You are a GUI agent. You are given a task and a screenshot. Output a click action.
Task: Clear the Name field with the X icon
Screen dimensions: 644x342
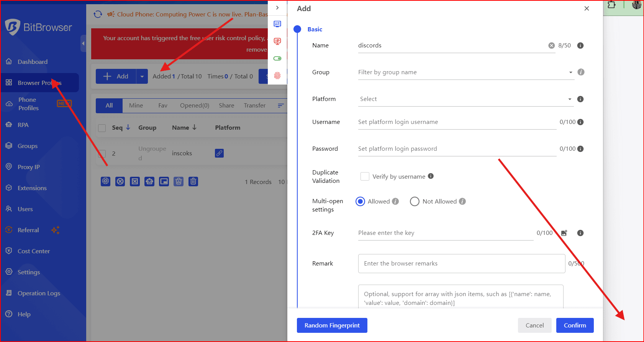pos(551,46)
